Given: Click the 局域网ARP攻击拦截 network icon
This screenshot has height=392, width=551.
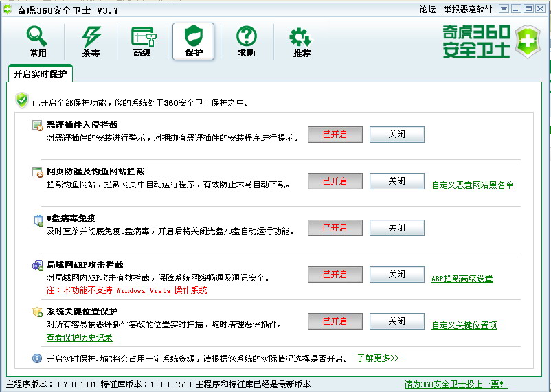Looking at the screenshot, I should (38, 266).
